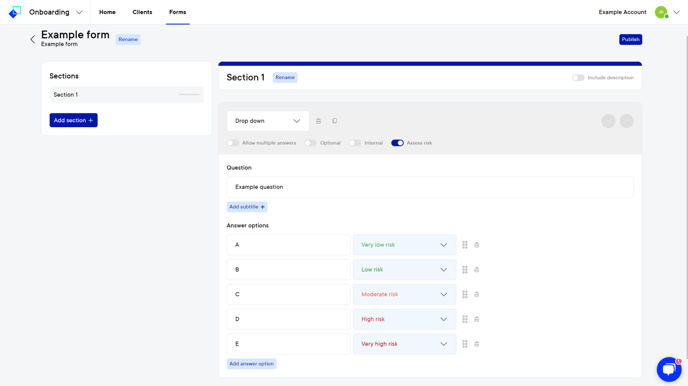Move question up with circular arrow button
The image size is (688, 386).
click(627, 121)
